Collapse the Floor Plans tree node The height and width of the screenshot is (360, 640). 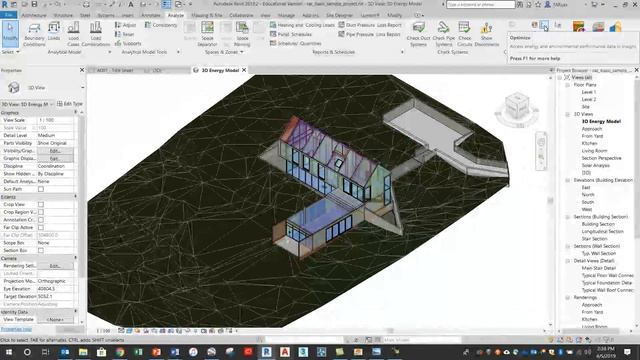coord(567,85)
